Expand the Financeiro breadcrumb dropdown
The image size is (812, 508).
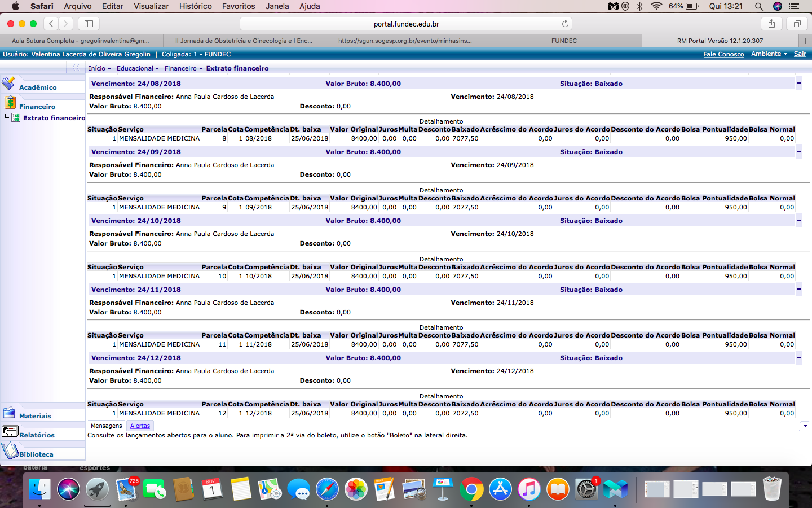[183, 68]
